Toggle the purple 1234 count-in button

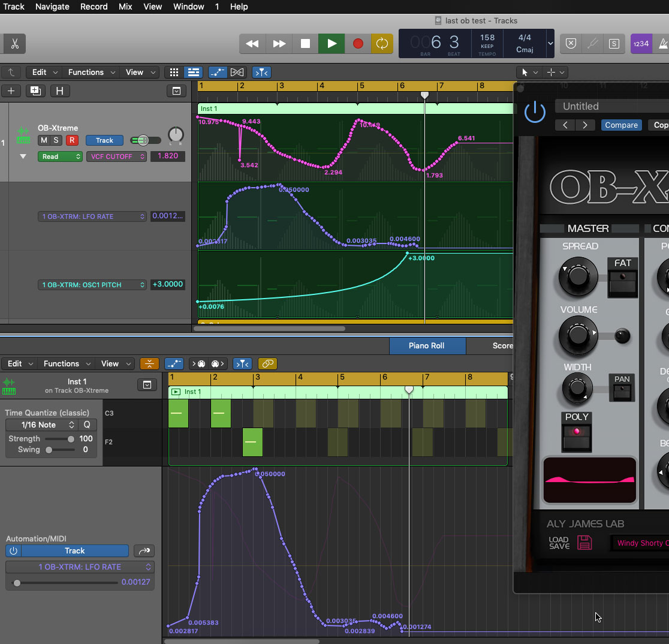pyautogui.click(x=641, y=44)
